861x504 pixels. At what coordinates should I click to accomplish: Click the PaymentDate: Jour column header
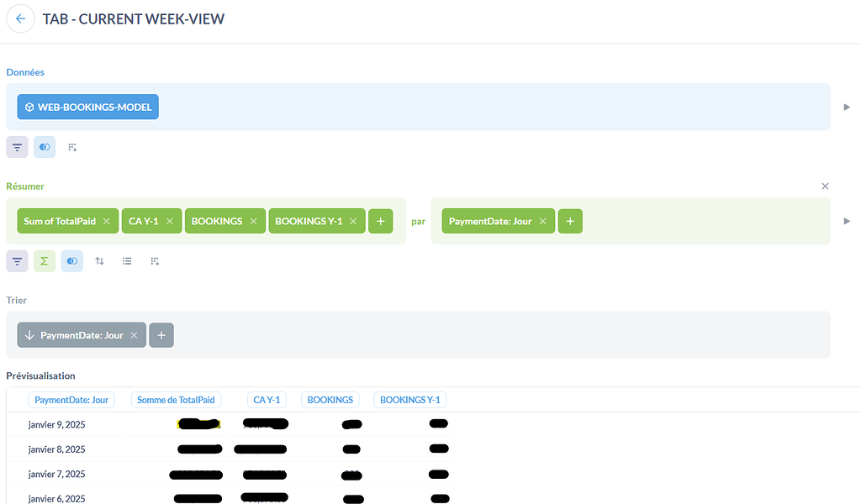pos(71,400)
